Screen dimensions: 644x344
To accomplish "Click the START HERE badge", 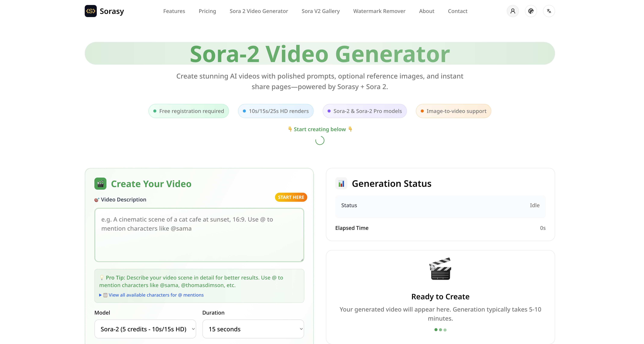I will pyautogui.click(x=291, y=197).
